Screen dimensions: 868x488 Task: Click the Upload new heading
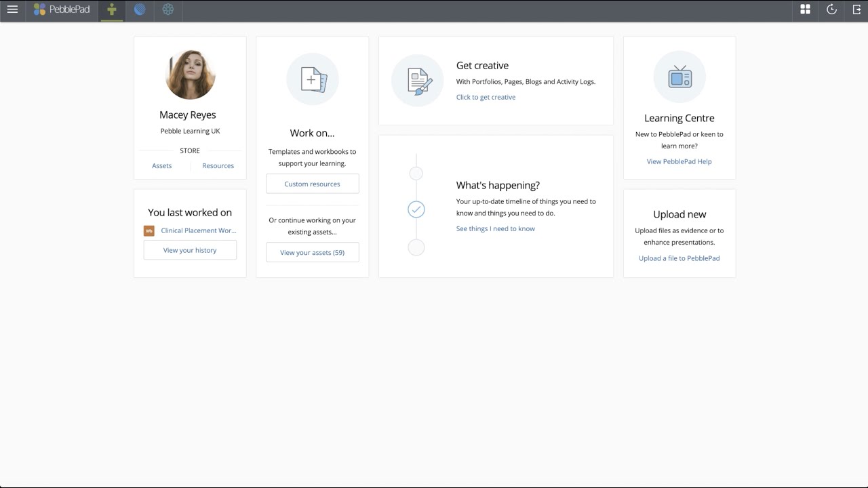[679, 214]
